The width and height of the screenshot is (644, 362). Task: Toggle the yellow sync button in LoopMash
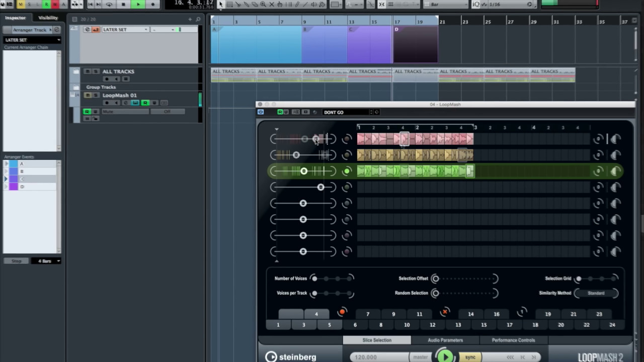tap(470, 357)
